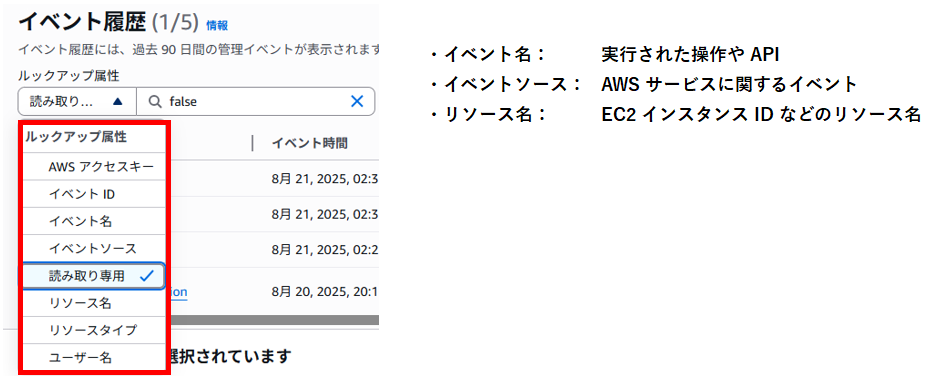Collapse the lookup attribute dropdown arrow

tap(117, 102)
